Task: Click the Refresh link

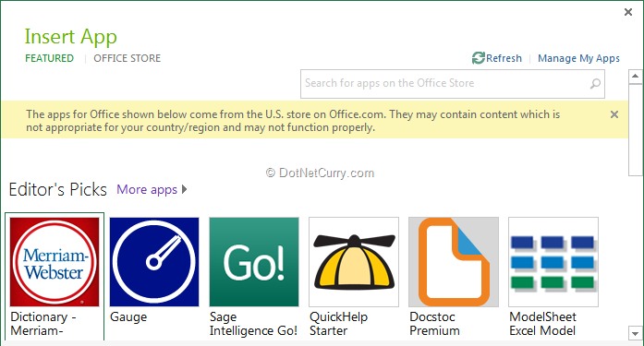Action: click(504, 58)
